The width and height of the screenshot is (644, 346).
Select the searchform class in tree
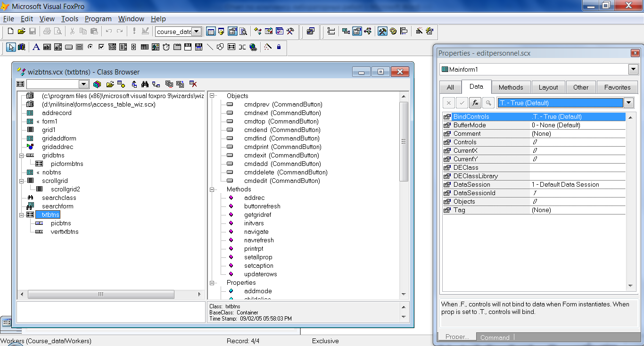click(x=58, y=206)
